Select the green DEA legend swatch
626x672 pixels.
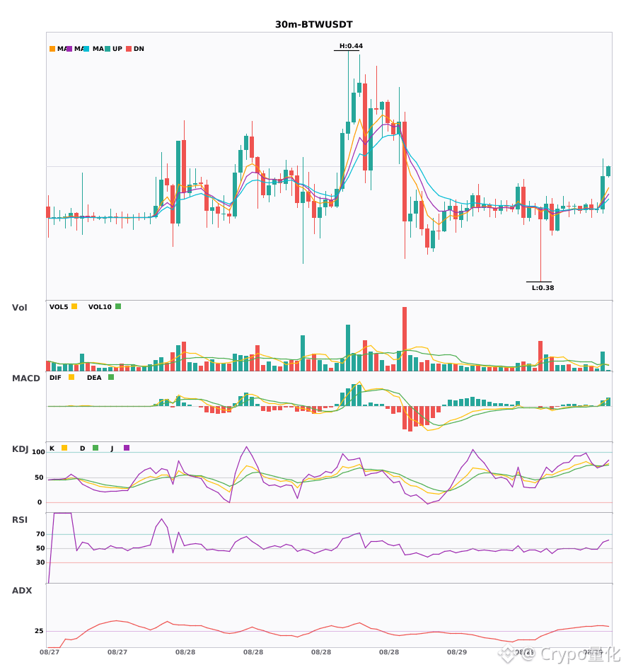point(111,377)
